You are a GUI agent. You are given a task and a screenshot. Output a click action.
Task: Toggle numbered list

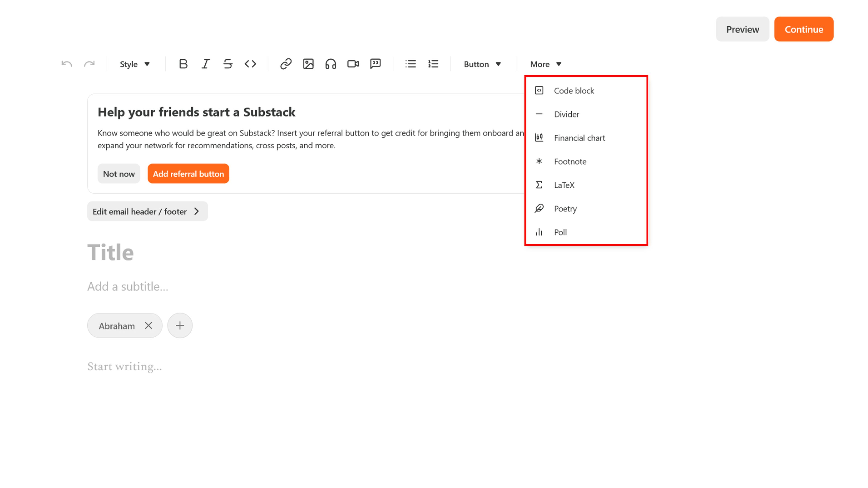[433, 64]
